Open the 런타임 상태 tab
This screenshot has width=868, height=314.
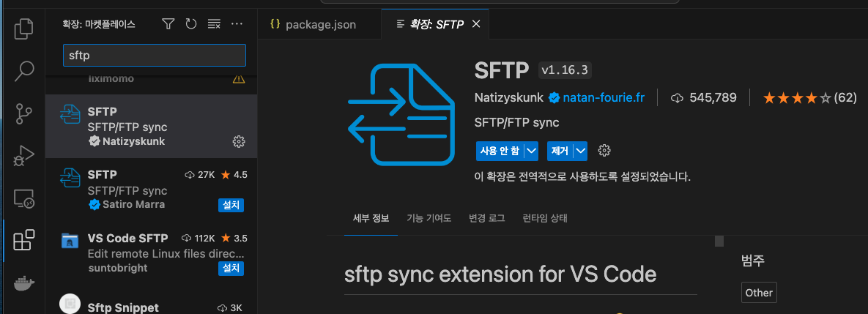point(545,218)
